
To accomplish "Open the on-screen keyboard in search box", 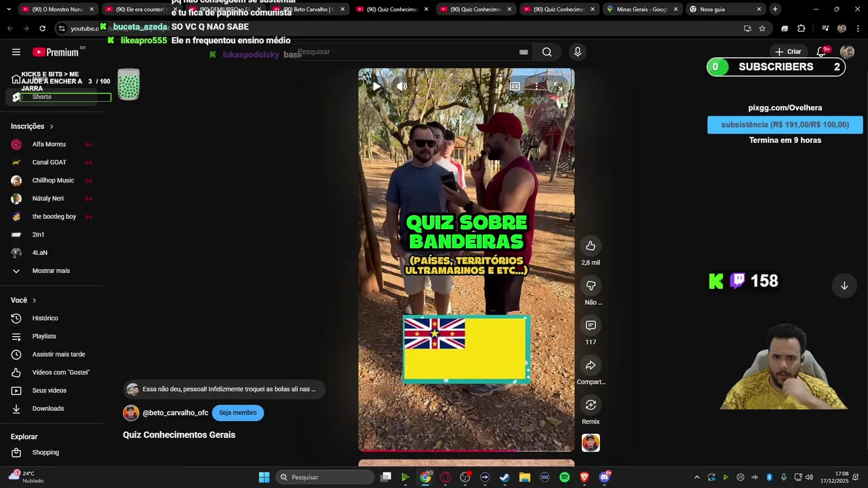I will (524, 52).
